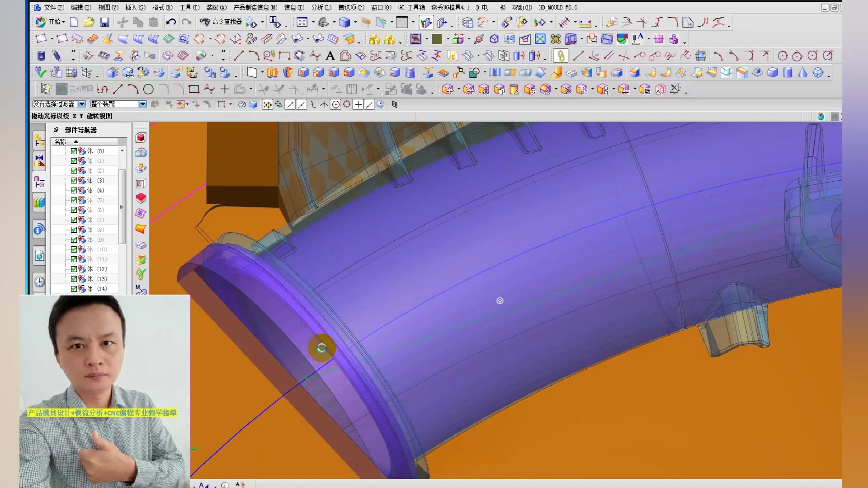Viewport: 868px width, 488px height.
Task: Toggle the checkbox for 体 (4)
Action: coord(74,190)
